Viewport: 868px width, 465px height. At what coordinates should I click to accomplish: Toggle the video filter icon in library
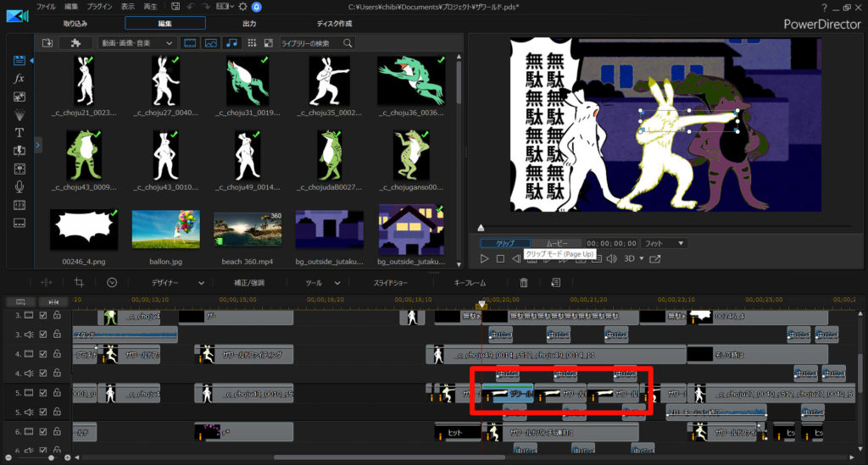pos(190,42)
